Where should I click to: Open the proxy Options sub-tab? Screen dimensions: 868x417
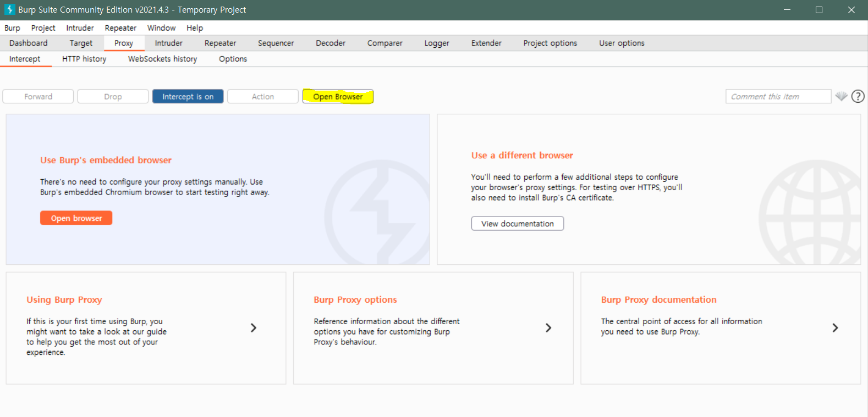click(233, 59)
